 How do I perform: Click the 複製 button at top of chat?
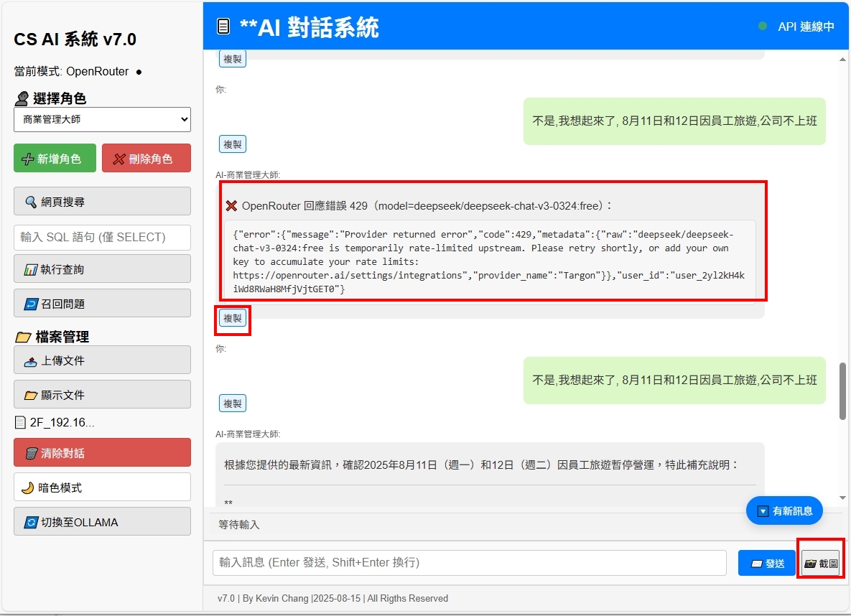[x=232, y=59]
